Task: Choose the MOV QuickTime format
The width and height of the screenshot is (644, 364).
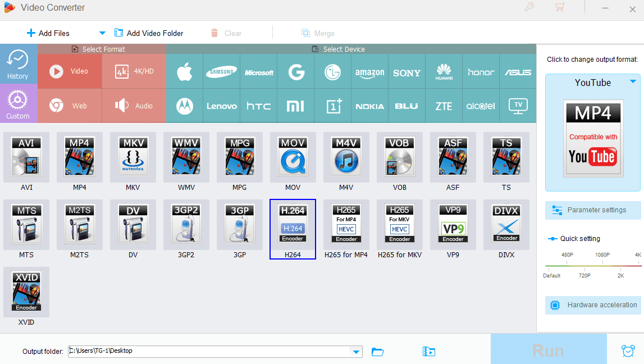Action: (293, 157)
